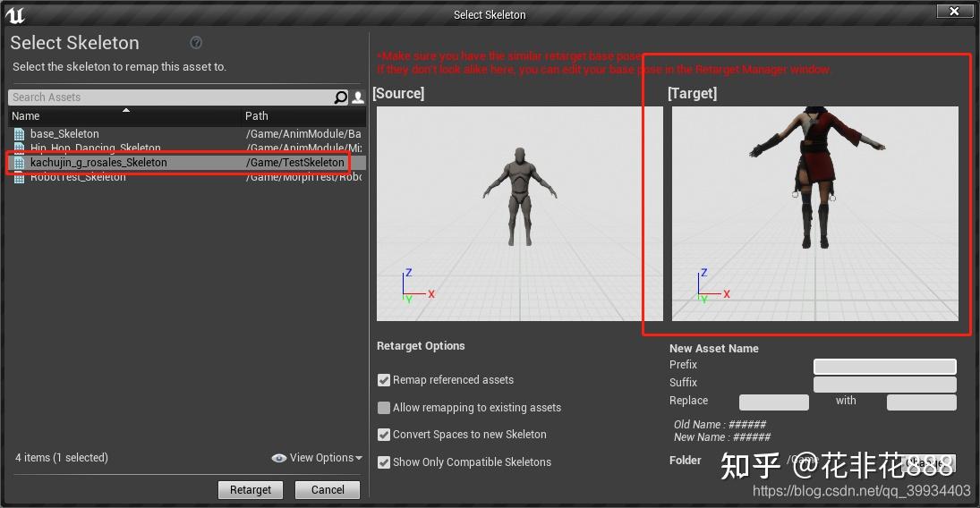Open the help question mark icon

pyautogui.click(x=196, y=43)
